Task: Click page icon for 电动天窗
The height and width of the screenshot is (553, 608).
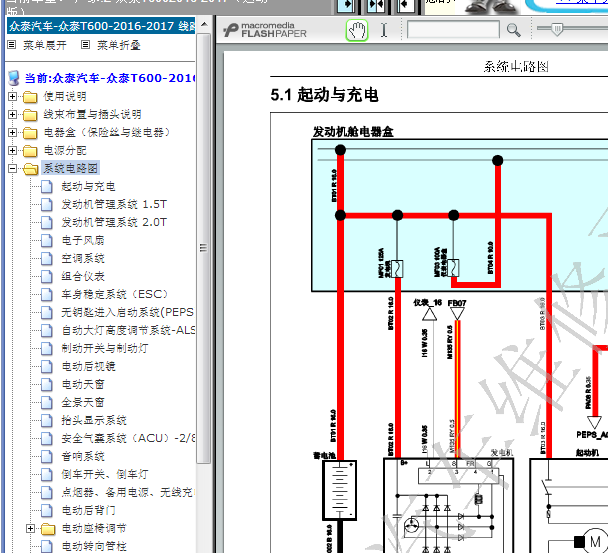Action: [47, 385]
